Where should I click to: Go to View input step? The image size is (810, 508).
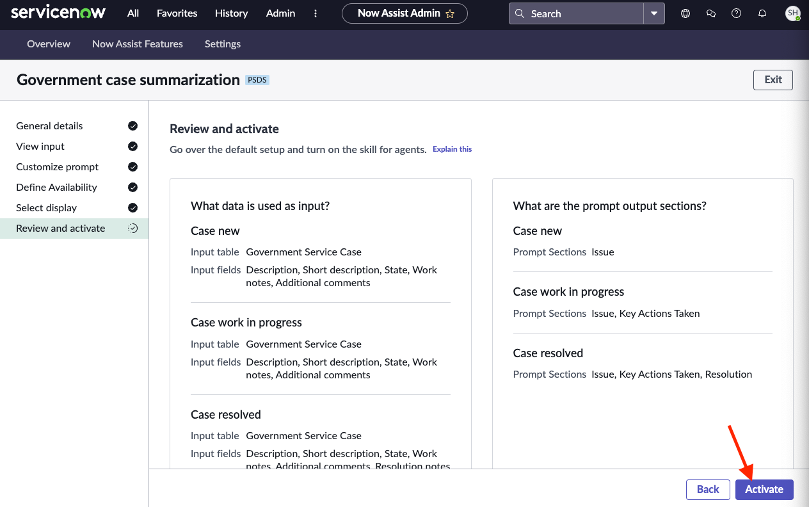40,146
